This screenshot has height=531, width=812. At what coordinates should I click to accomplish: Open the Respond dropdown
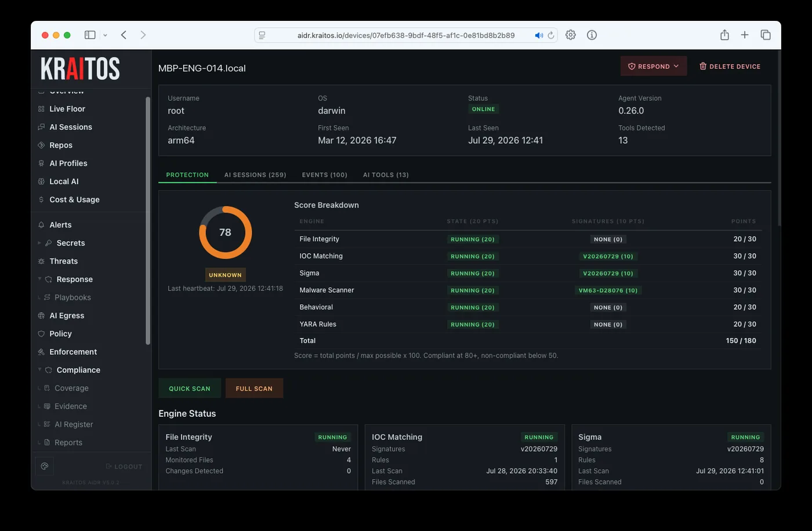(x=654, y=66)
